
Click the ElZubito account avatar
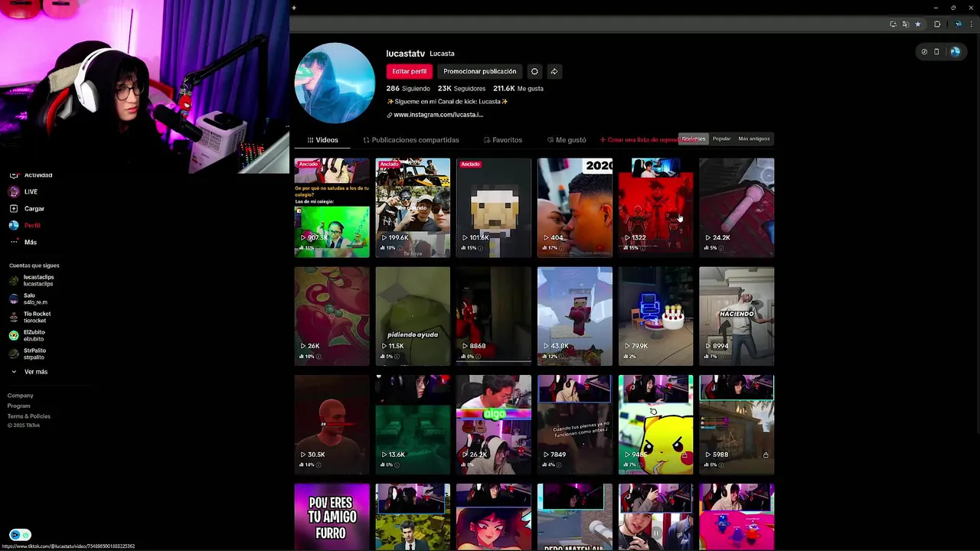pyautogui.click(x=14, y=335)
